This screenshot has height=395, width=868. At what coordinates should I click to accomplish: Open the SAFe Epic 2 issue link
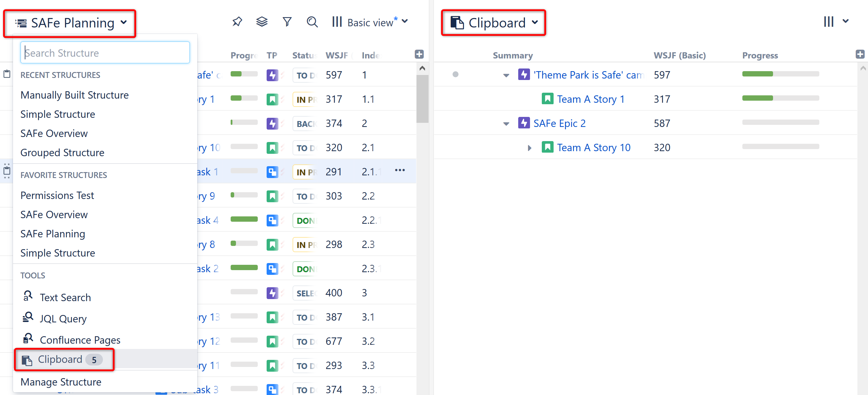[560, 123]
